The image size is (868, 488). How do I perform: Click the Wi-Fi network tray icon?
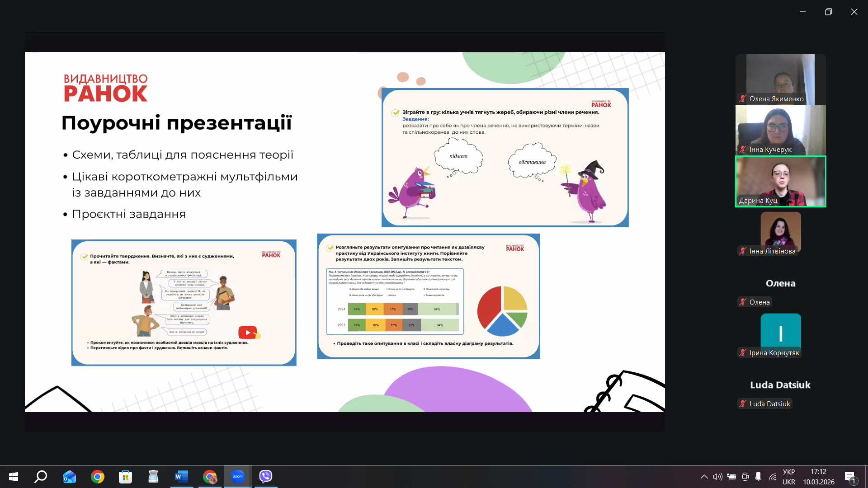[x=773, y=477]
